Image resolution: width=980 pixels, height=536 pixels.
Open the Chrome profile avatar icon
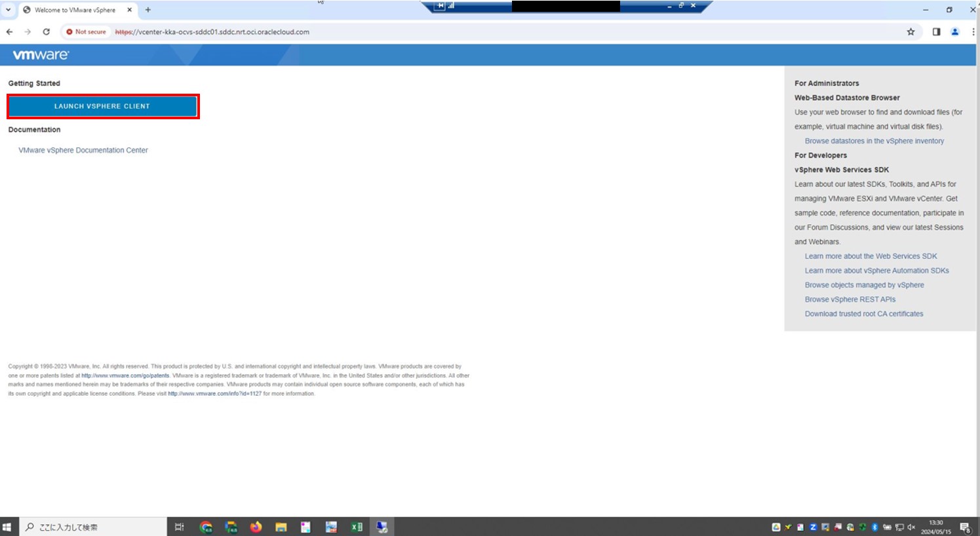pos(955,31)
